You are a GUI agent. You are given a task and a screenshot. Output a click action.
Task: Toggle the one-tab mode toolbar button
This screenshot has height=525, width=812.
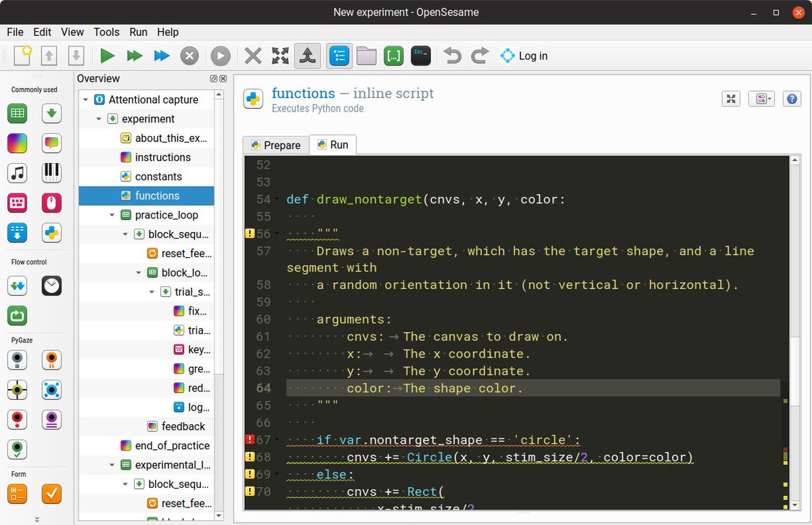[308, 55]
